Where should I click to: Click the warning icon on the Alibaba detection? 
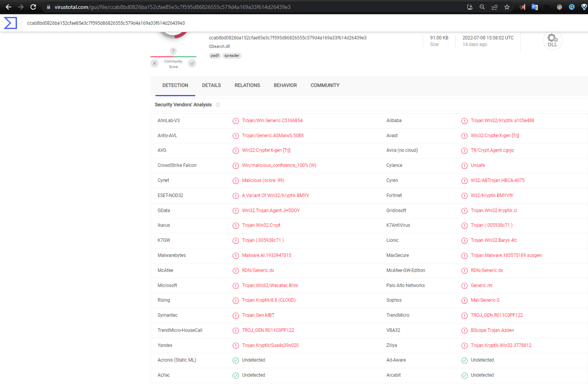point(465,121)
